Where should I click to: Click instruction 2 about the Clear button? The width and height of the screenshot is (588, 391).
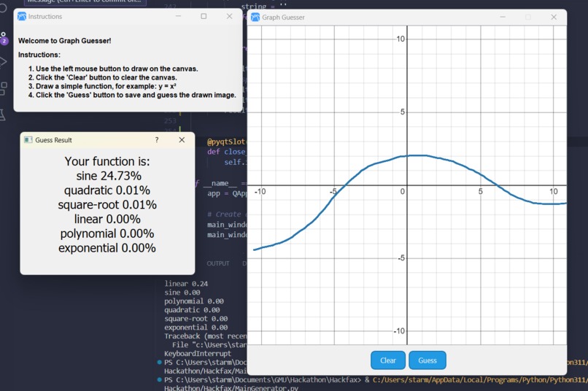coord(103,77)
